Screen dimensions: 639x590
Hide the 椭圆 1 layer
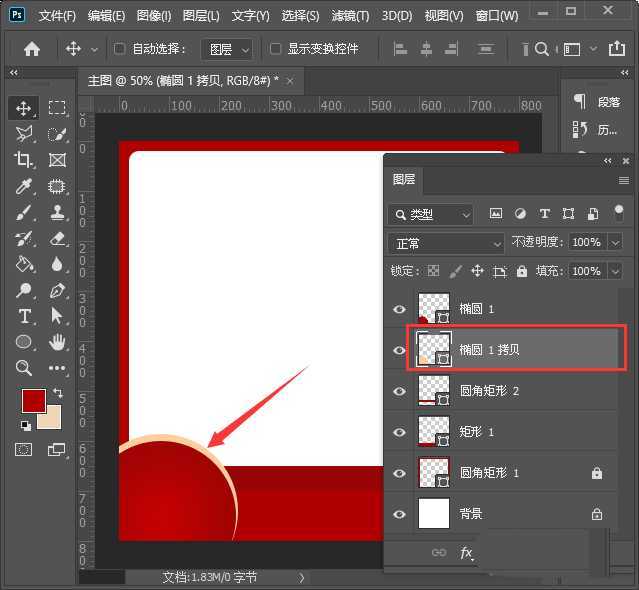point(400,309)
